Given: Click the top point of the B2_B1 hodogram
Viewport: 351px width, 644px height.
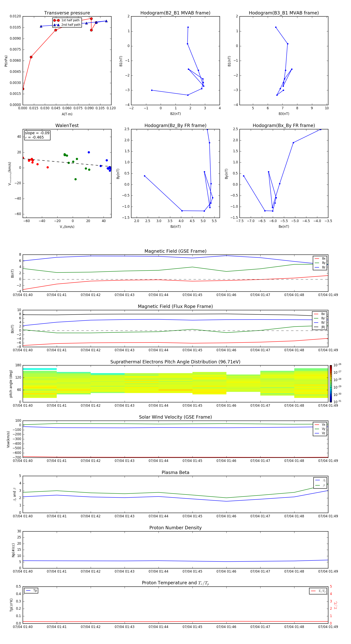Looking at the screenshot, I should point(188,27).
